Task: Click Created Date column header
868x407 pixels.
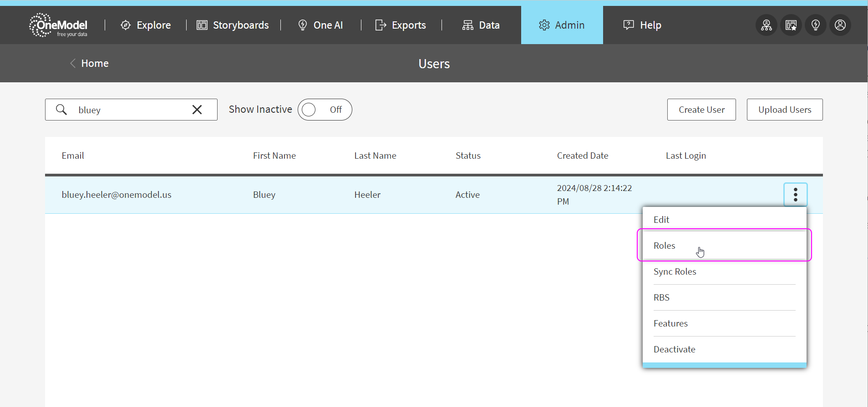Action: pyautogui.click(x=583, y=156)
